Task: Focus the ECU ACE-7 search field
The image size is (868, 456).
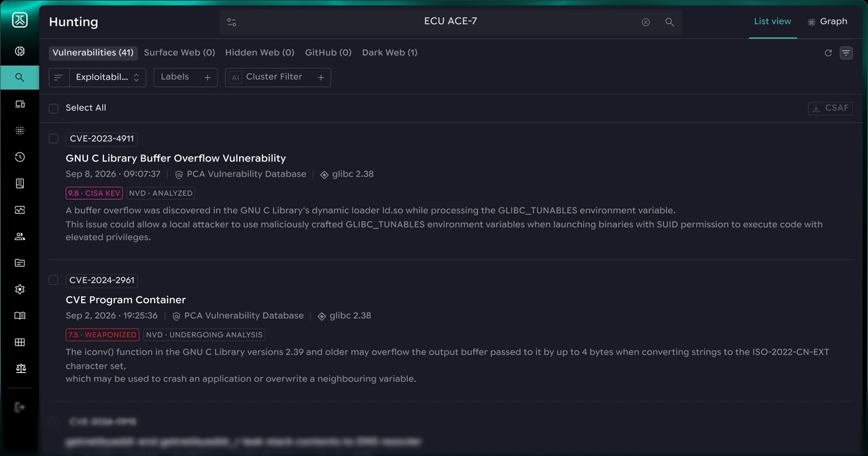Action: pos(450,22)
